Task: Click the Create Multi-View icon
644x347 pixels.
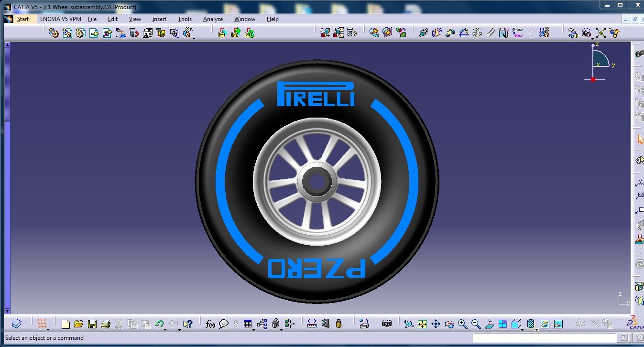Action: click(x=502, y=324)
